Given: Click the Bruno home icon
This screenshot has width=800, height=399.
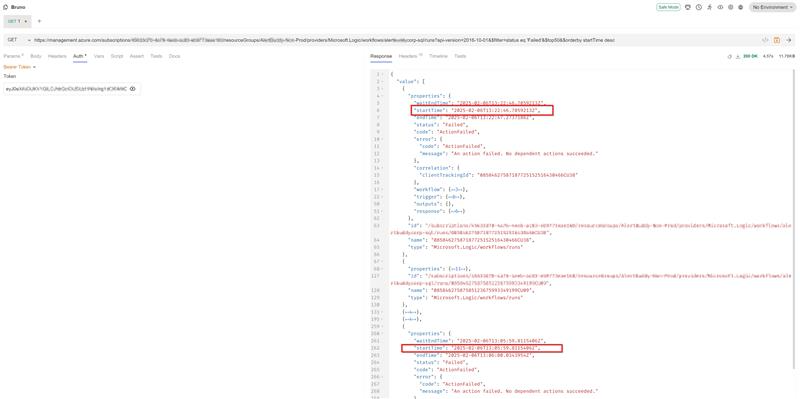Looking at the screenshot, I should (x=6, y=7).
